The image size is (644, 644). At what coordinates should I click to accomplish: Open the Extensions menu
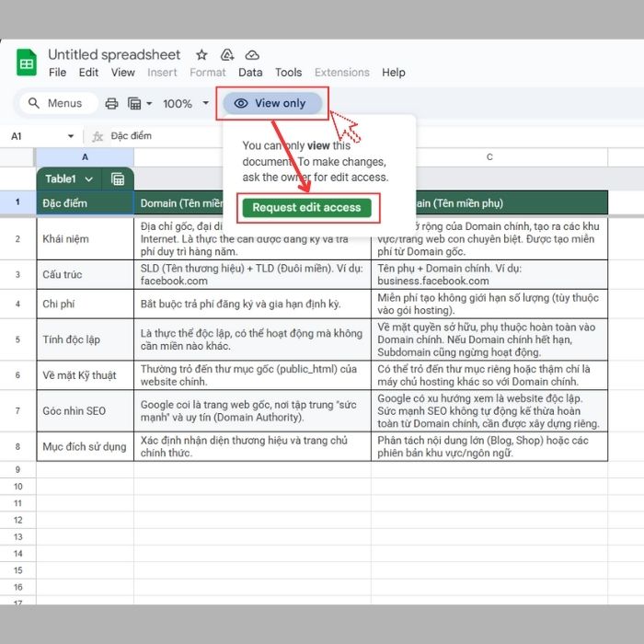pyautogui.click(x=341, y=73)
